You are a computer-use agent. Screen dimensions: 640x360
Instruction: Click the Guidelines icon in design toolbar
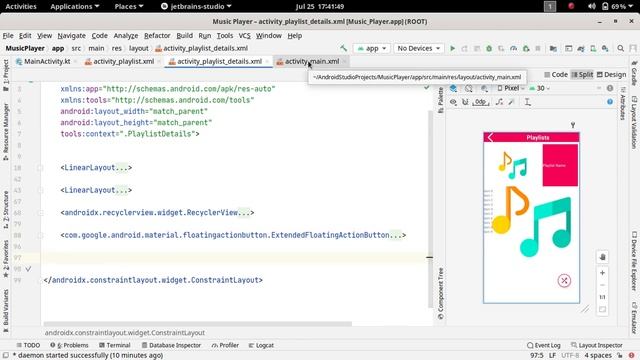(x=527, y=102)
